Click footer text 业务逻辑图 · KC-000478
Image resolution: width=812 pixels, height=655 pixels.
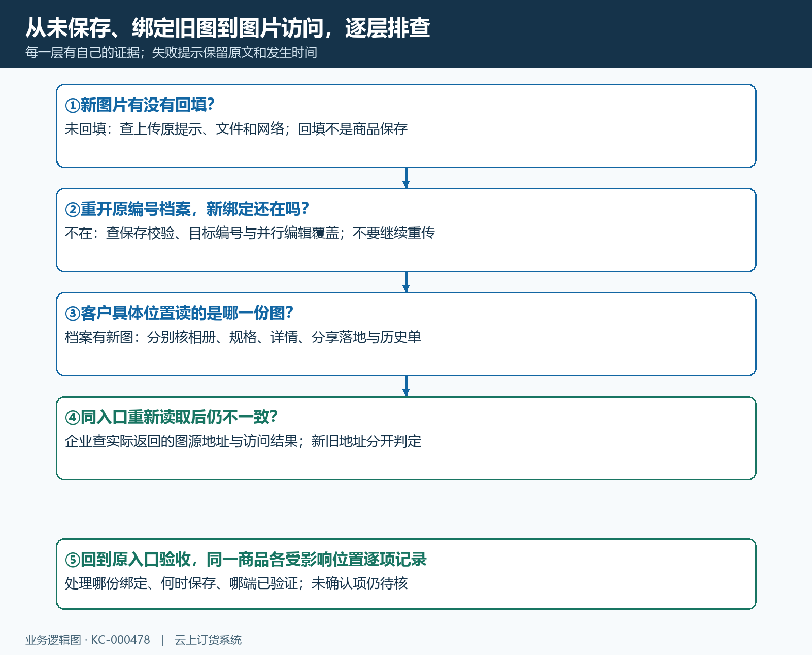pyautogui.click(x=88, y=640)
